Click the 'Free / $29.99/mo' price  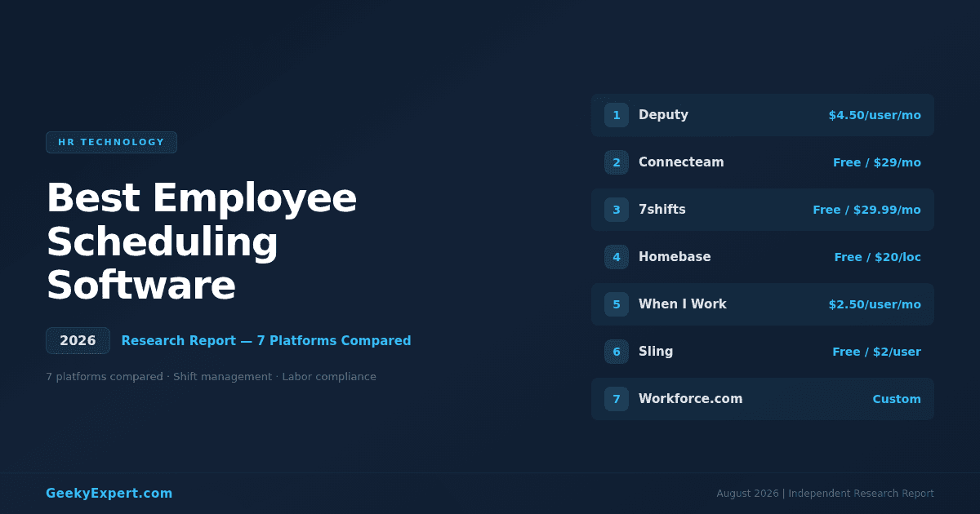866,210
